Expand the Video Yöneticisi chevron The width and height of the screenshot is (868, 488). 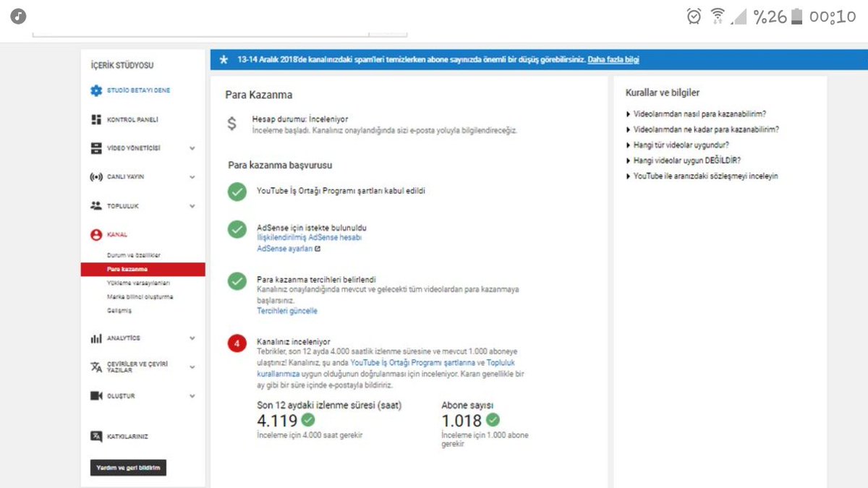pos(192,148)
